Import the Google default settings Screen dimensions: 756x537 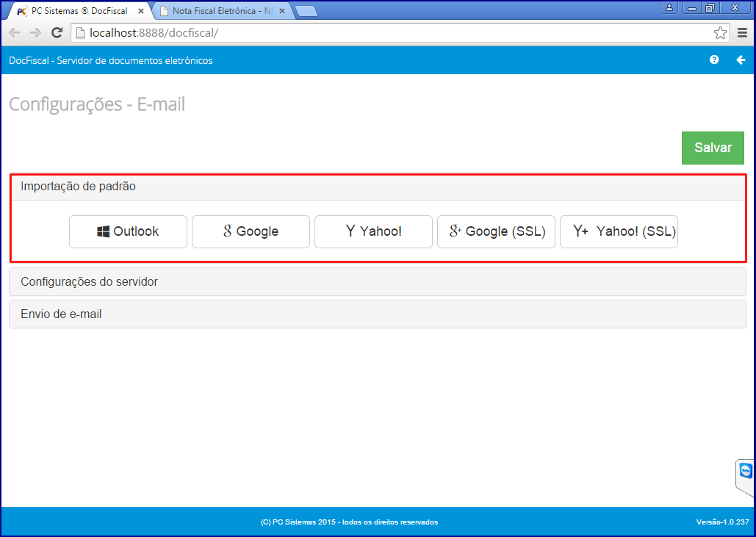click(251, 231)
